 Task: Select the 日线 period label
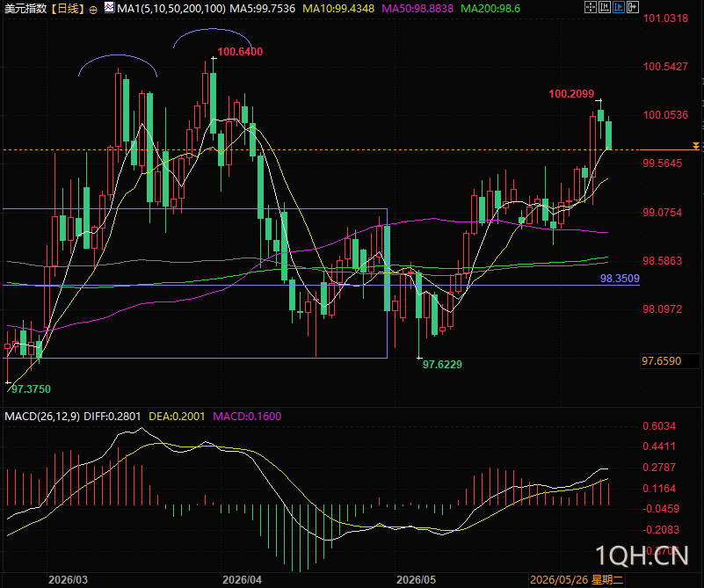point(68,9)
